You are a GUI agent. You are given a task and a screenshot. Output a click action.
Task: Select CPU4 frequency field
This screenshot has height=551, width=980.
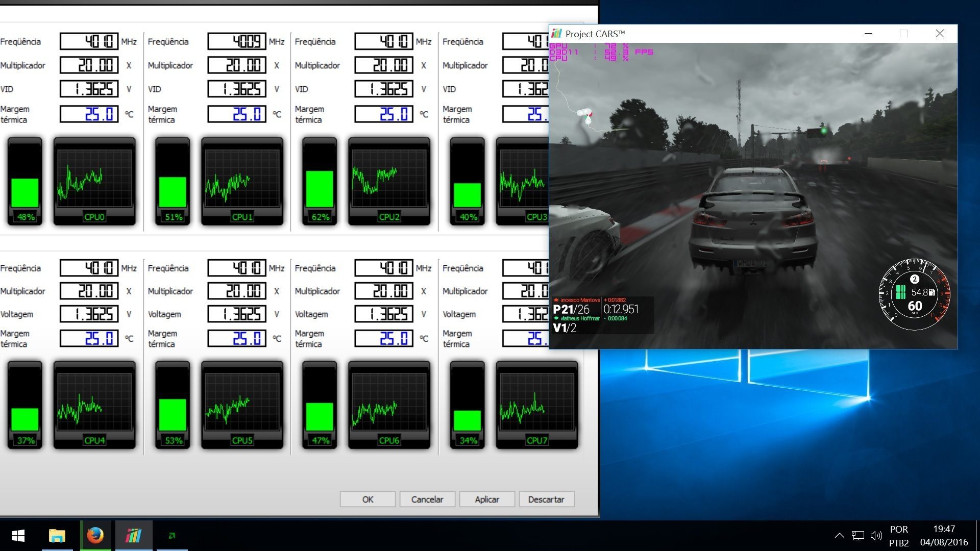pyautogui.click(x=89, y=268)
